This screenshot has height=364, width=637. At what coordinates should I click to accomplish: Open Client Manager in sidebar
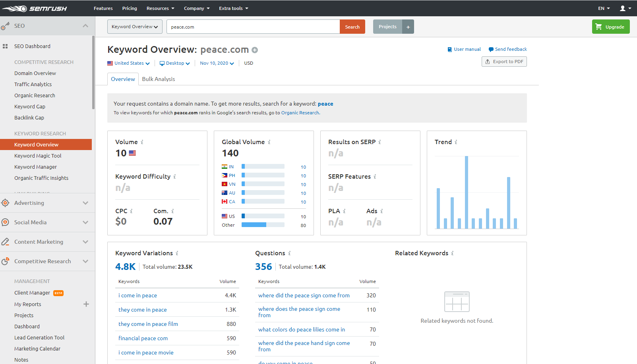(32, 293)
